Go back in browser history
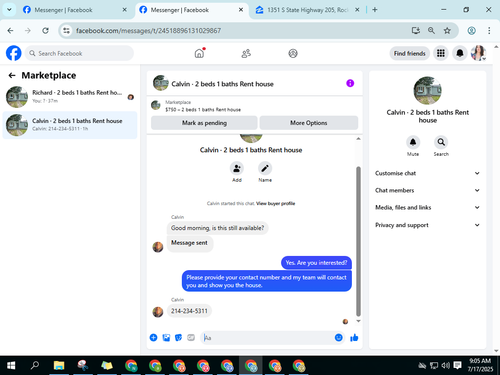 pyautogui.click(x=10, y=31)
